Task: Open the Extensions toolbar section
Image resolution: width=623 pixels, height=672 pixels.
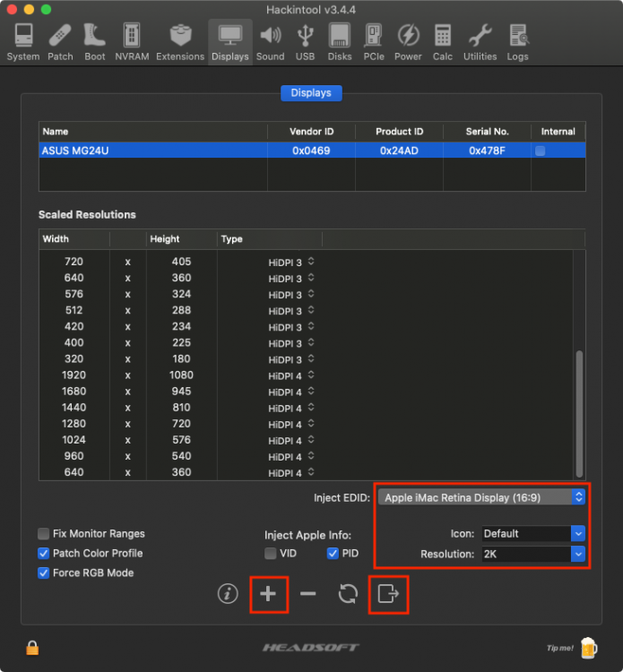Action: click(x=180, y=42)
